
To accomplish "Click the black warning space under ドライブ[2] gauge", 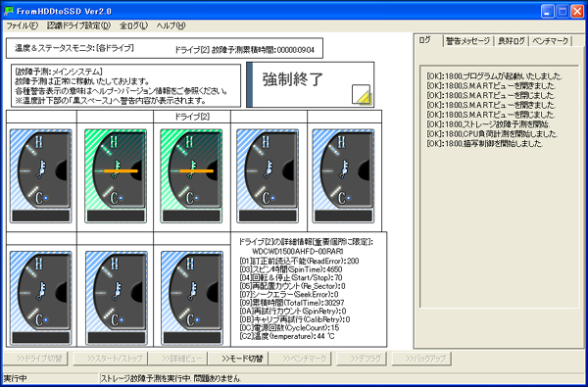I will [x=191, y=216].
